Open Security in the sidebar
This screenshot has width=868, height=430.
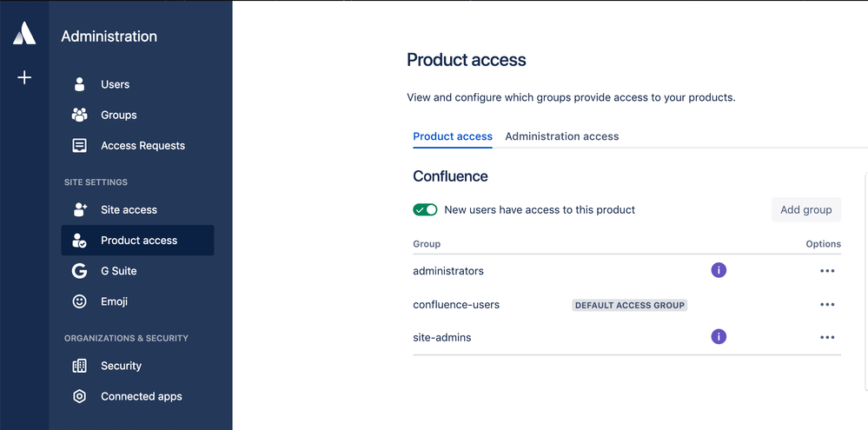(137, 366)
